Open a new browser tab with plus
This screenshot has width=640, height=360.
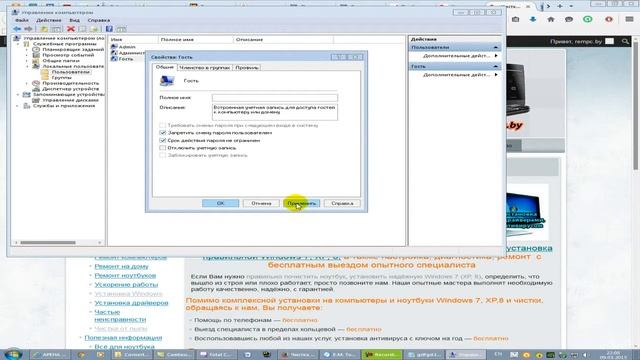(x=560, y=6)
